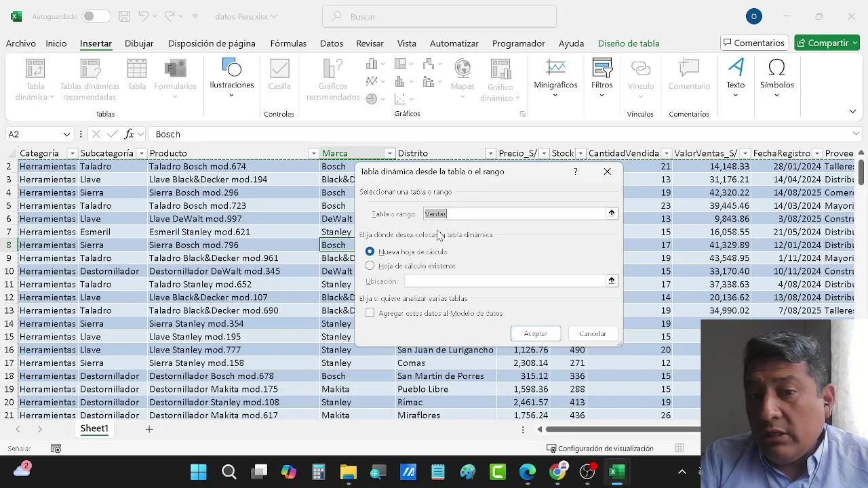
Task: Expand the formula bar
Action: pos(856,134)
